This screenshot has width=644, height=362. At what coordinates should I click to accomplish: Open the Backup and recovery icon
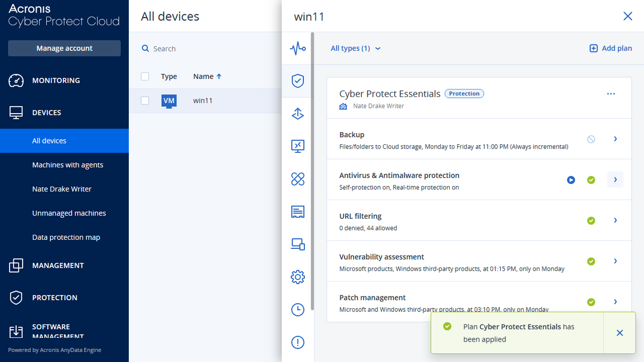(298, 113)
